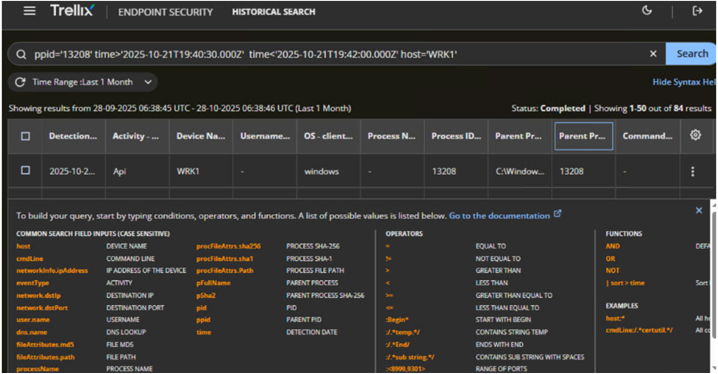
Task: Open row actions three-dot menu
Action: coord(692,171)
